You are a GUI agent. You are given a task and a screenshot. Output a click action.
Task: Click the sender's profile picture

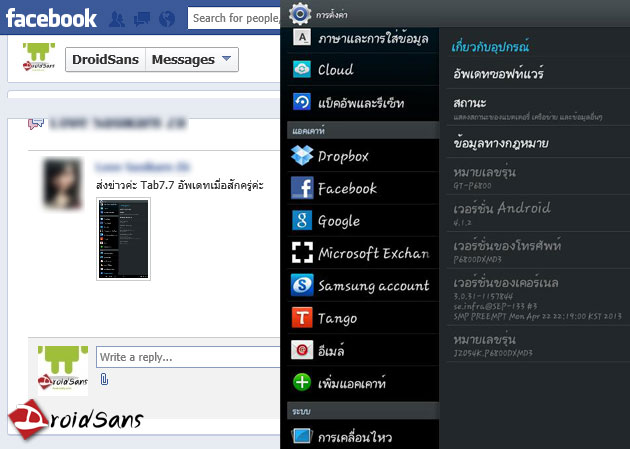pyautogui.click(x=62, y=184)
